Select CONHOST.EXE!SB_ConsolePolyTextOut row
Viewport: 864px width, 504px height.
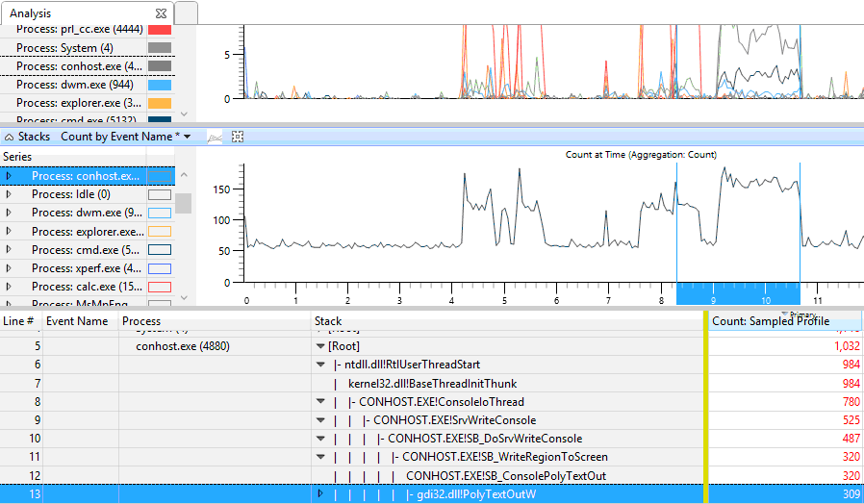coord(506,475)
